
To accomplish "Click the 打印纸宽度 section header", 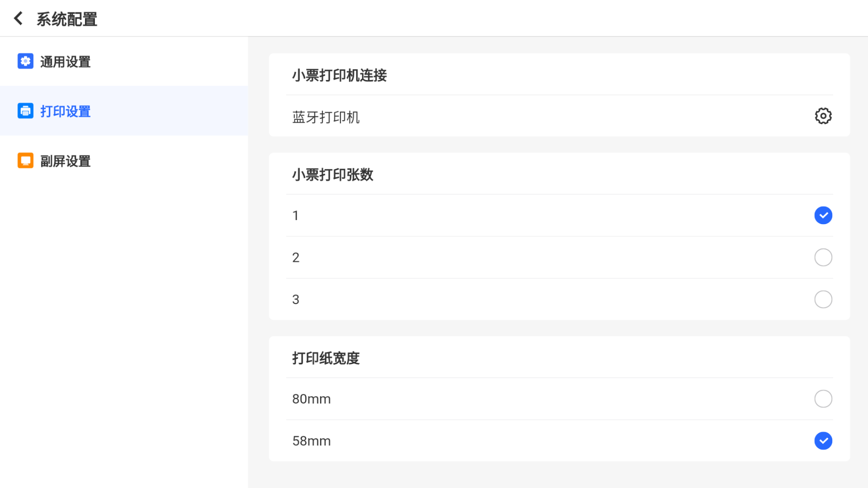I will tap(326, 358).
